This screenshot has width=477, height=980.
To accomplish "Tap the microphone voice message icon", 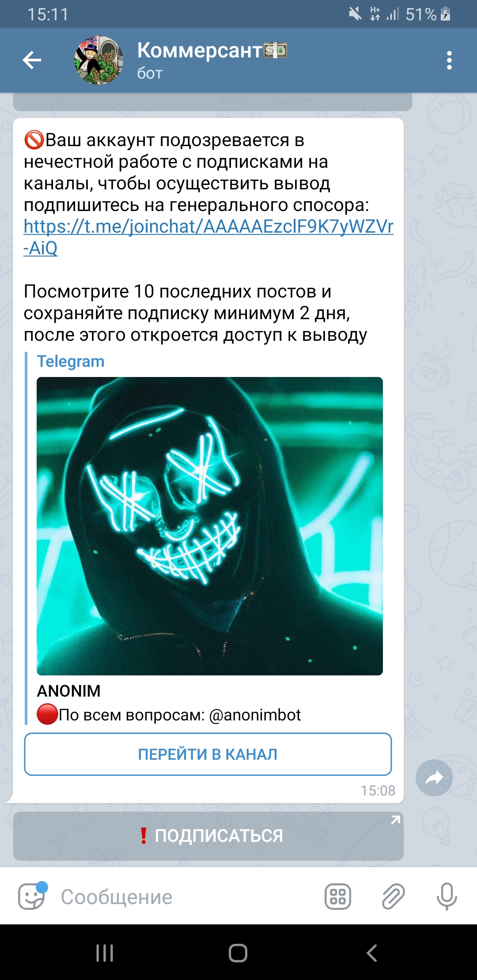I will [x=447, y=896].
